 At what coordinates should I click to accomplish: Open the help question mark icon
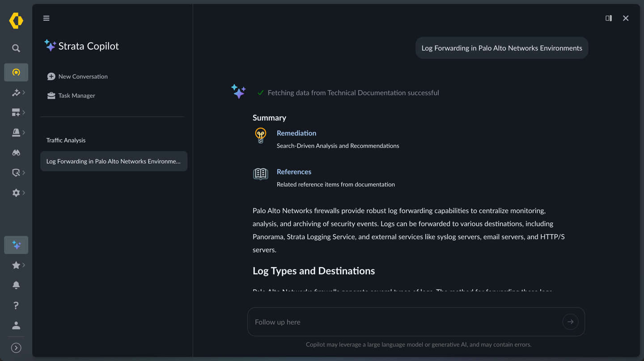coord(16,305)
